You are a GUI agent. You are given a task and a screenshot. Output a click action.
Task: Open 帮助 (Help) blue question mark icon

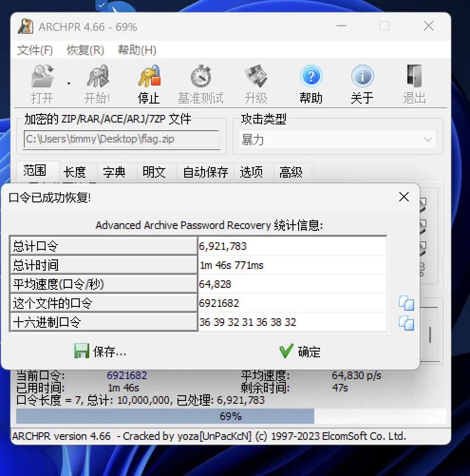pyautogui.click(x=311, y=77)
